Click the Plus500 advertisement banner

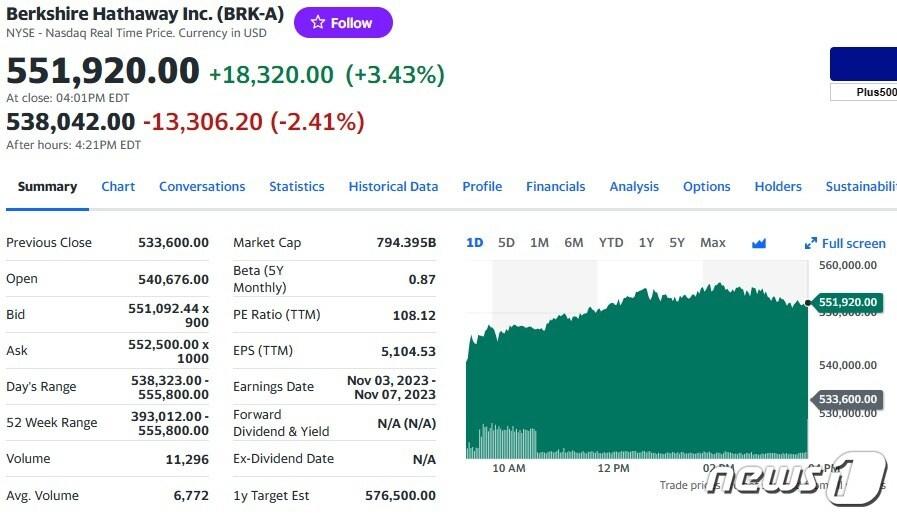coord(863,72)
